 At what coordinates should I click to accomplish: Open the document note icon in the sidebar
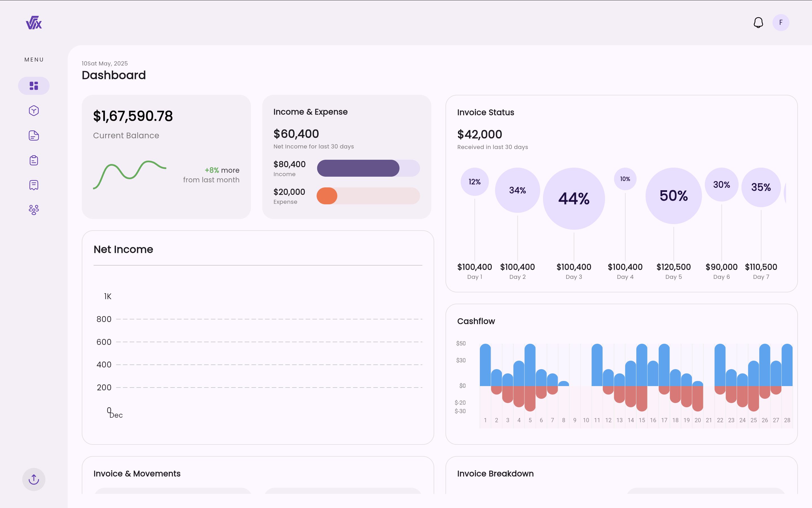coord(34,135)
